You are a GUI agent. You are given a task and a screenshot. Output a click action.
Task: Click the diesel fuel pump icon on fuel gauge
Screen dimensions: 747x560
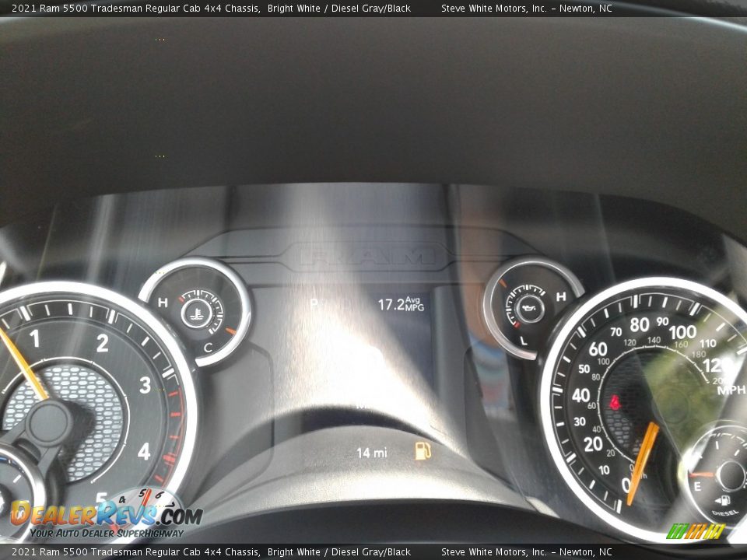(x=723, y=500)
